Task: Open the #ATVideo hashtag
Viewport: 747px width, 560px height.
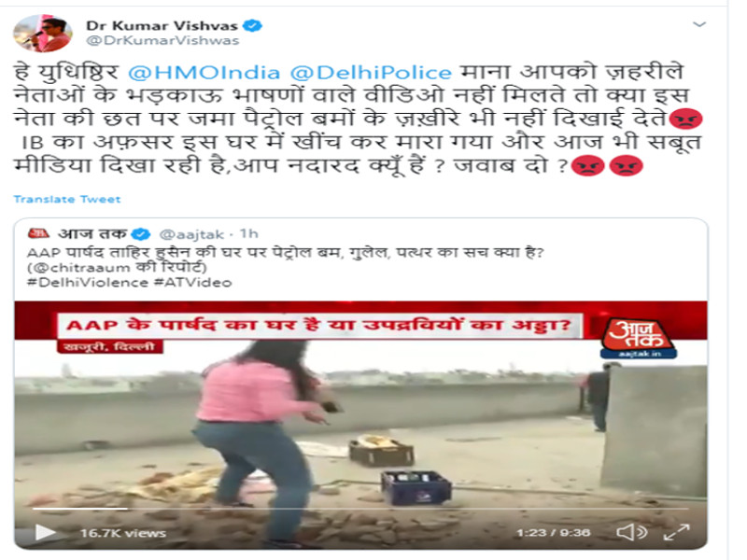Action: click(x=193, y=283)
